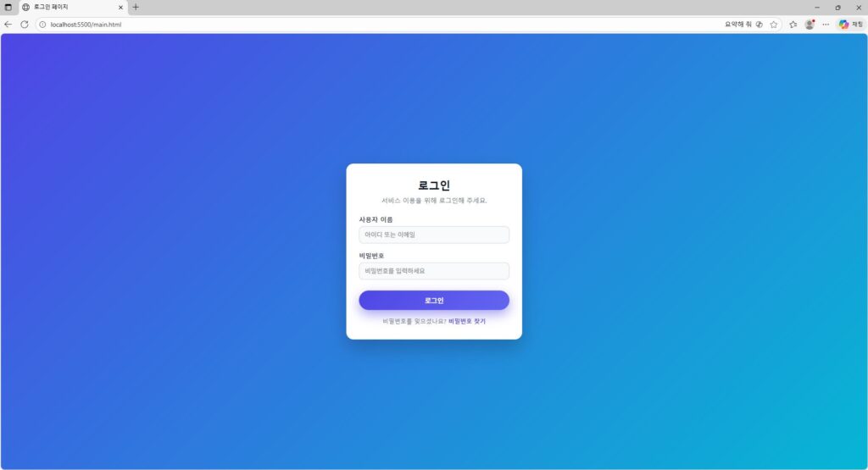Click the 비밀번호 password field
The image size is (868, 470).
434,271
